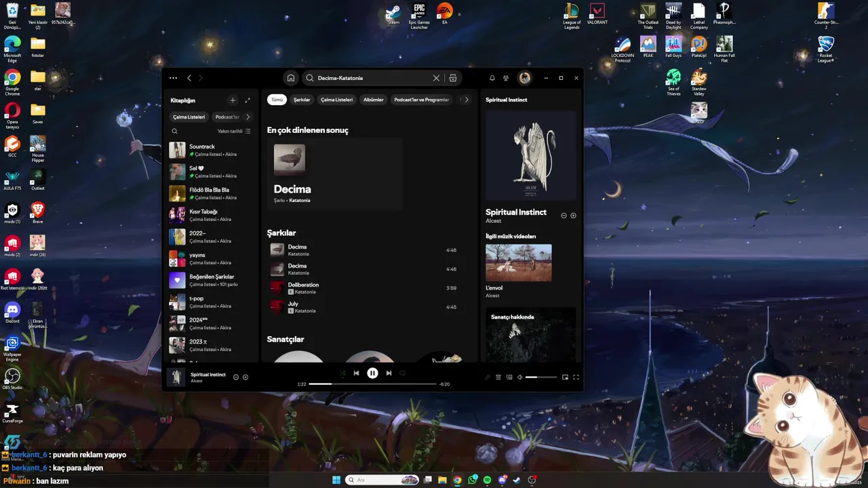Viewport: 868px width, 488px height.
Task: Toggle lyrics microphone icon
Action: point(488,377)
